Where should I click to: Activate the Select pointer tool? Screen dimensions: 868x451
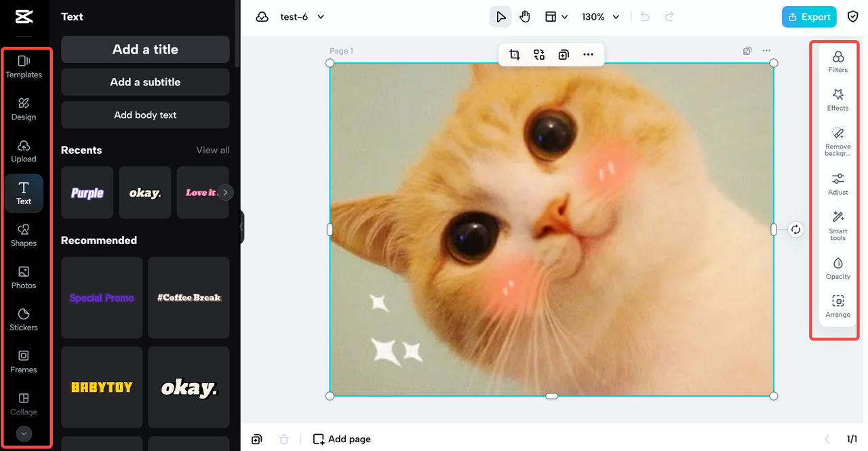[500, 17]
